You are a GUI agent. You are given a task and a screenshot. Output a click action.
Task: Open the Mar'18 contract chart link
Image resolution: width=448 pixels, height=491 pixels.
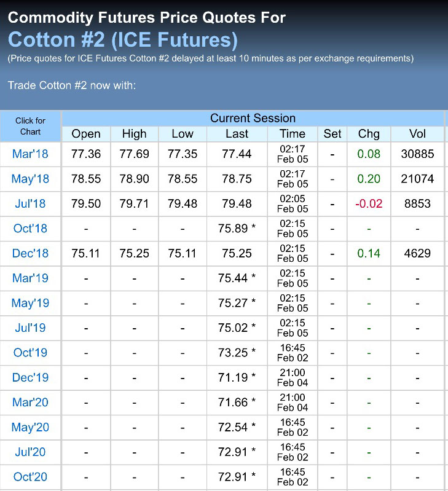tap(30, 154)
